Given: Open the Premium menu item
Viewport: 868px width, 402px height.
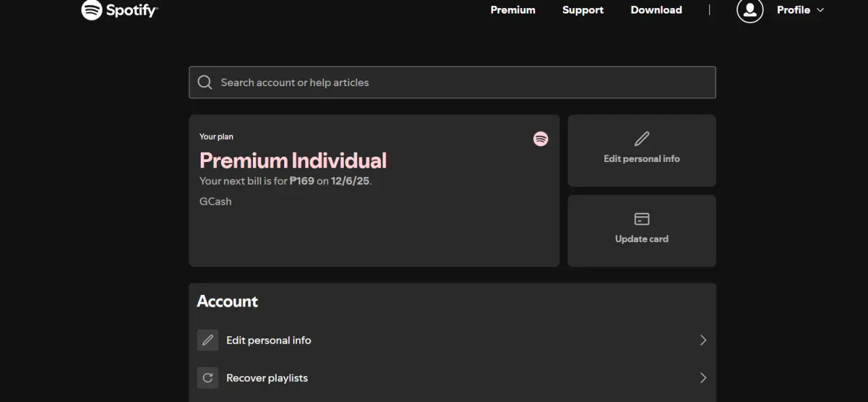Looking at the screenshot, I should [x=513, y=9].
